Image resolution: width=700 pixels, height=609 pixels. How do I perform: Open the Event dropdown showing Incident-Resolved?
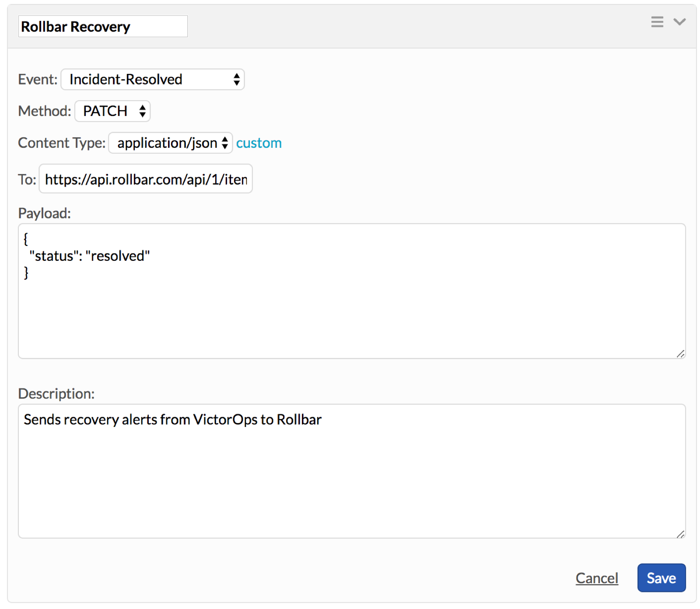152,79
